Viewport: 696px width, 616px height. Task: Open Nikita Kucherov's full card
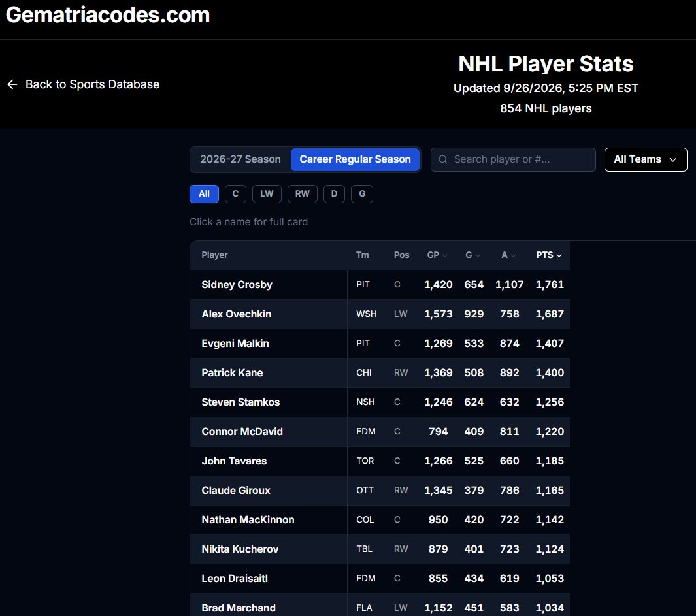(x=240, y=549)
